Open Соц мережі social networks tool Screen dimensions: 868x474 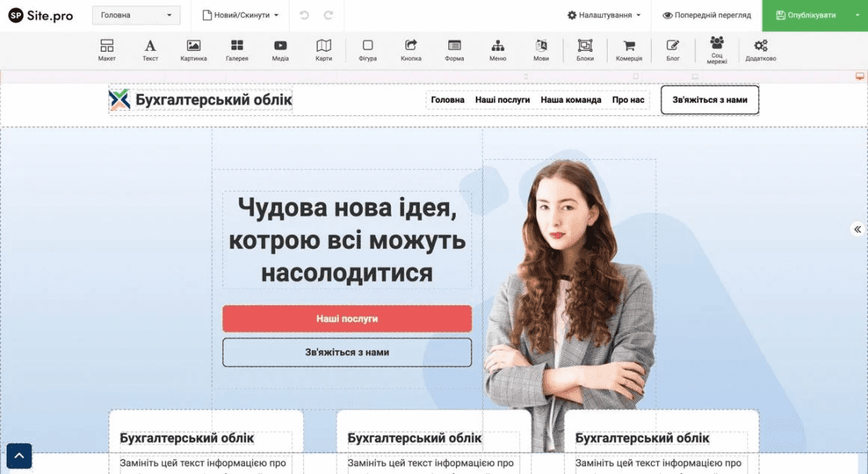pyautogui.click(x=717, y=50)
